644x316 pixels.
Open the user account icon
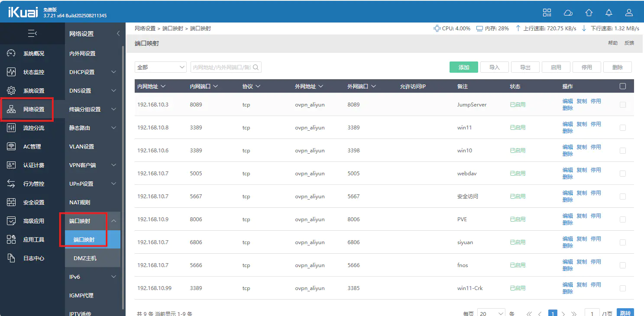click(x=629, y=13)
